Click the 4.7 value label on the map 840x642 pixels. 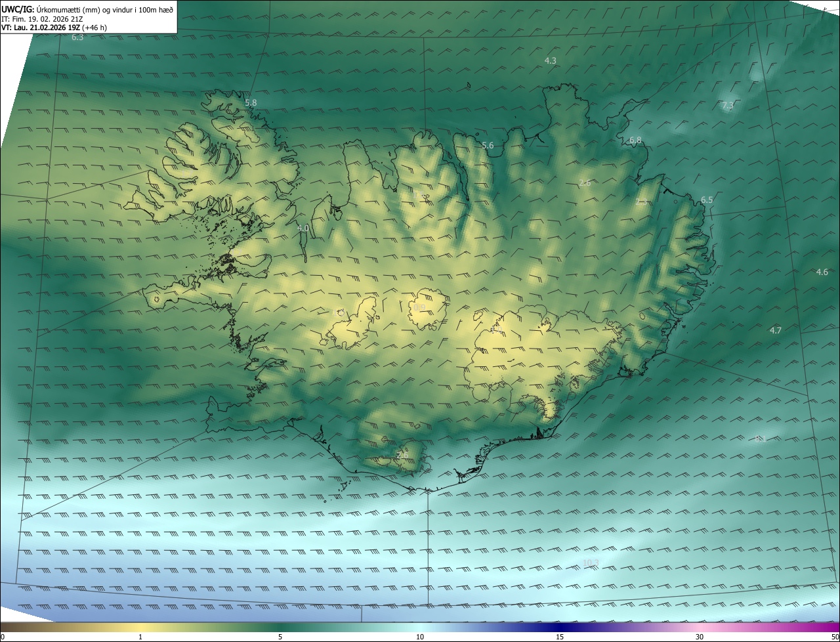pos(775,330)
